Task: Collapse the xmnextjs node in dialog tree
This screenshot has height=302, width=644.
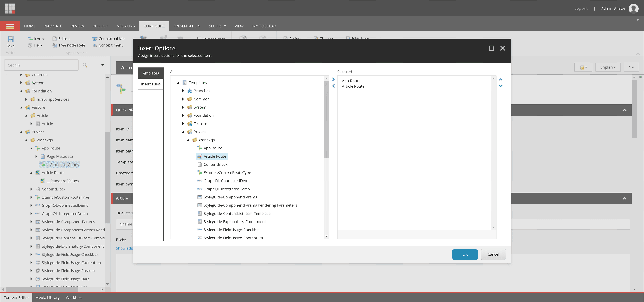Action: tap(188, 140)
